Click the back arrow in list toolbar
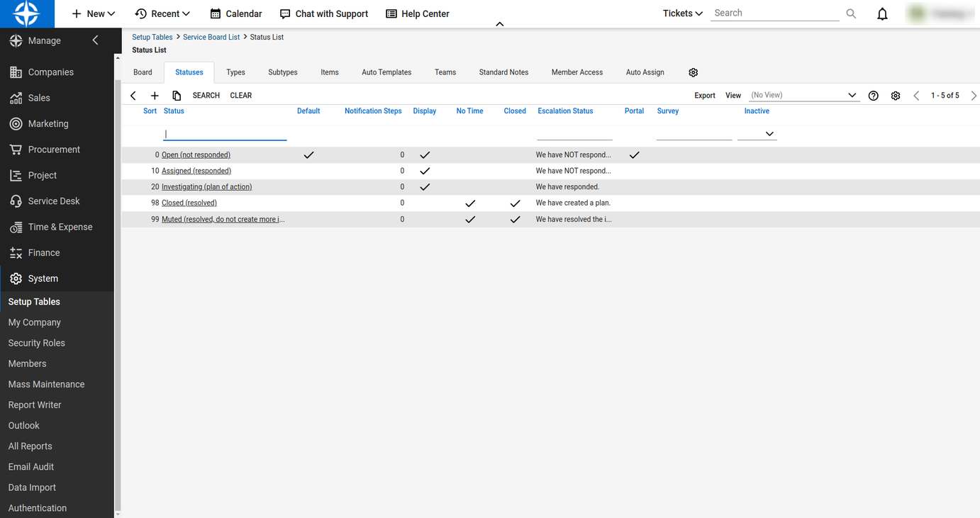Viewport: 980px width, 518px height. [133, 96]
